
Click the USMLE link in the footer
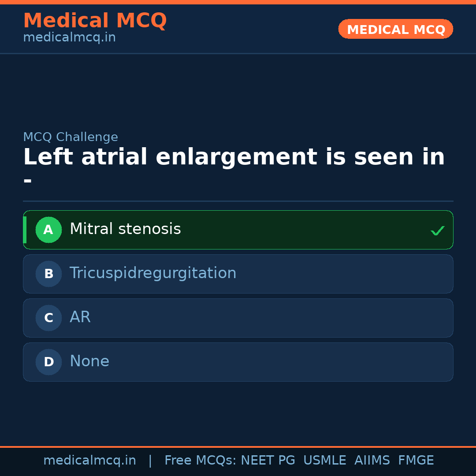(x=325, y=460)
